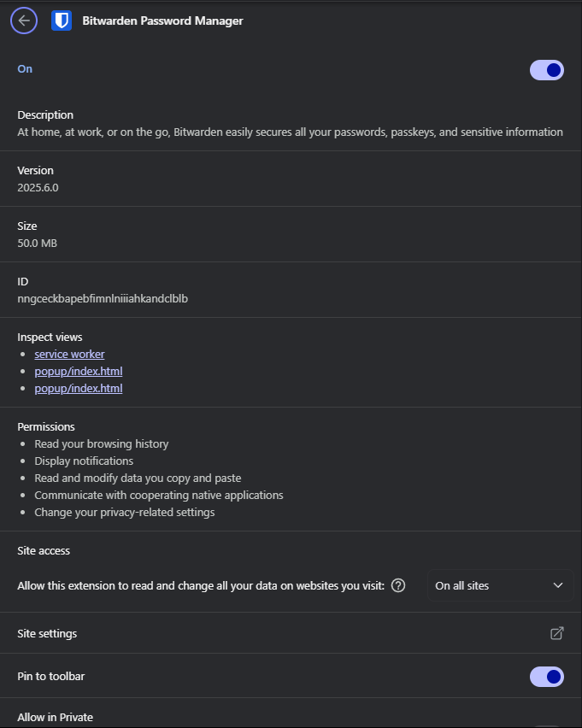This screenshot has width=582, height=728.
Task: Click the "Display notifications" permission entry
Action: 83,461
